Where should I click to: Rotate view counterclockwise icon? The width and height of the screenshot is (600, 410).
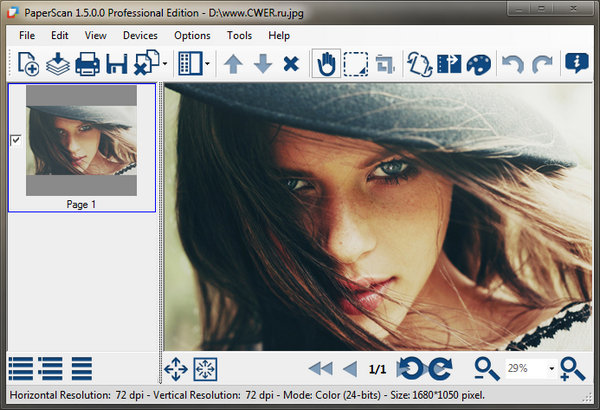(411, 369)
